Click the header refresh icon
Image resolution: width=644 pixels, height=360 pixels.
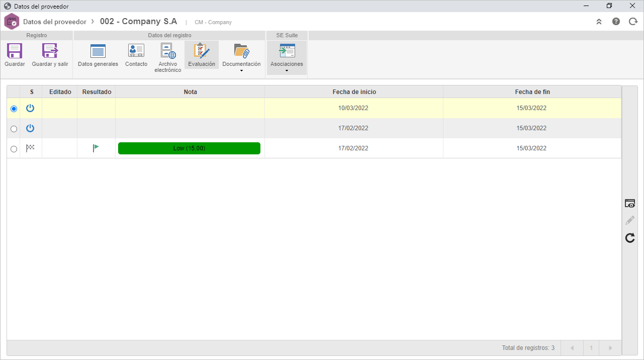click(633, 22)
